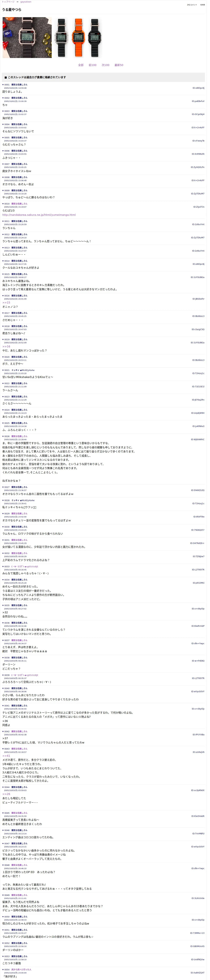Viewport: 210px width, 980px height.
Task: Click the poster name on post 0037
Action: pos(19,640)
